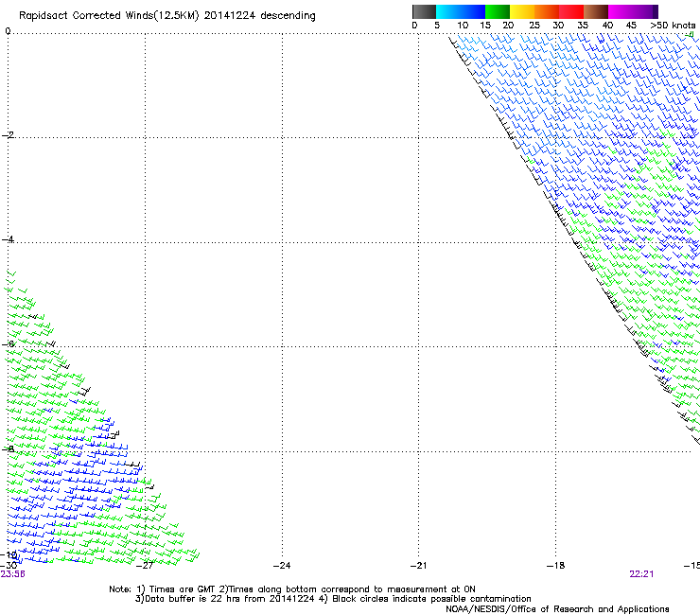Select the green 15-20 knots color band
This screenshot has height=615, width=700.
click(x=498, y=11)
